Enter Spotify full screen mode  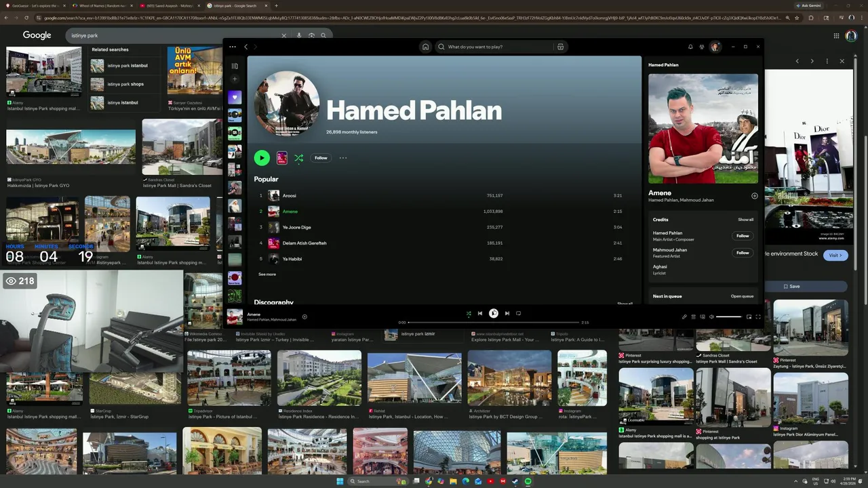(758, 317)
